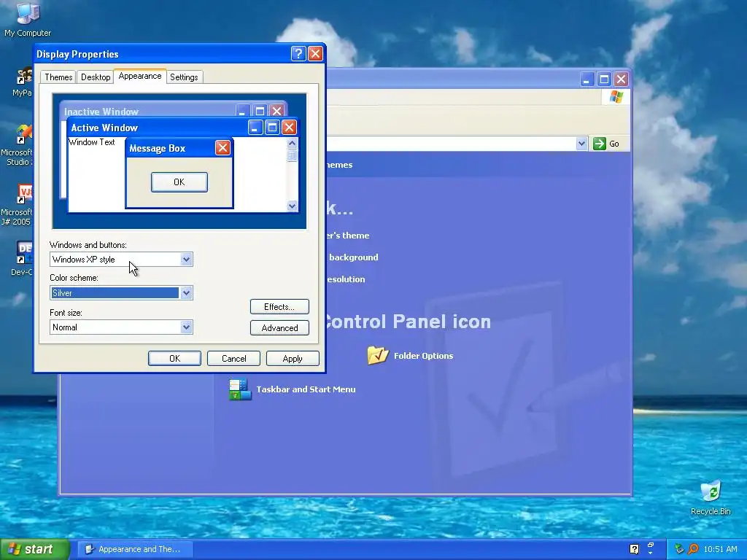Expand the Windows and buttons dropdown
The width and height of the screenshot is (747, 560).
[x=186, y=260]
